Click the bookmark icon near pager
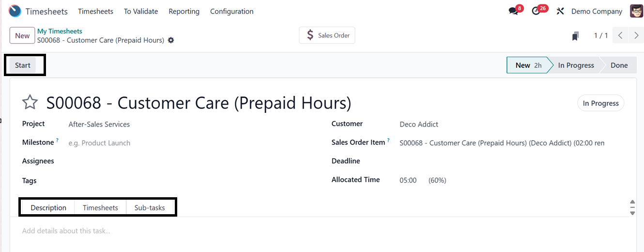The height and width of the screenshot is (252, 644). (575, 36)
